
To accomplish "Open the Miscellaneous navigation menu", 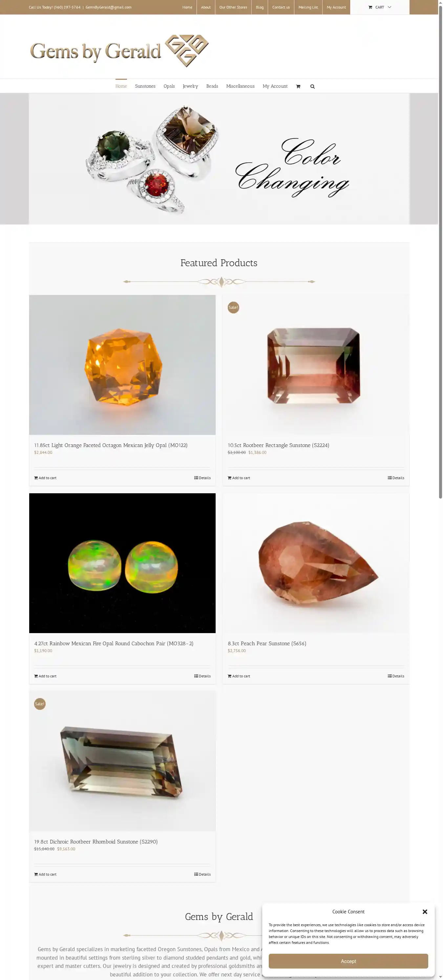I will (240, 86).
